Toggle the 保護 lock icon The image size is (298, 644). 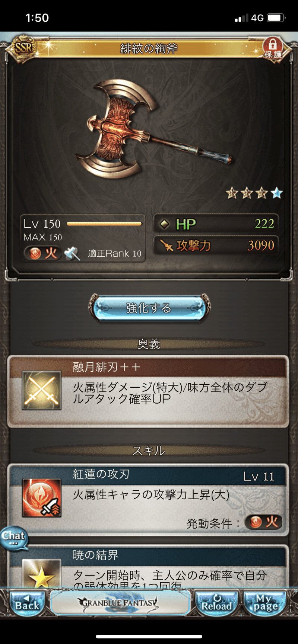point(273,48)
